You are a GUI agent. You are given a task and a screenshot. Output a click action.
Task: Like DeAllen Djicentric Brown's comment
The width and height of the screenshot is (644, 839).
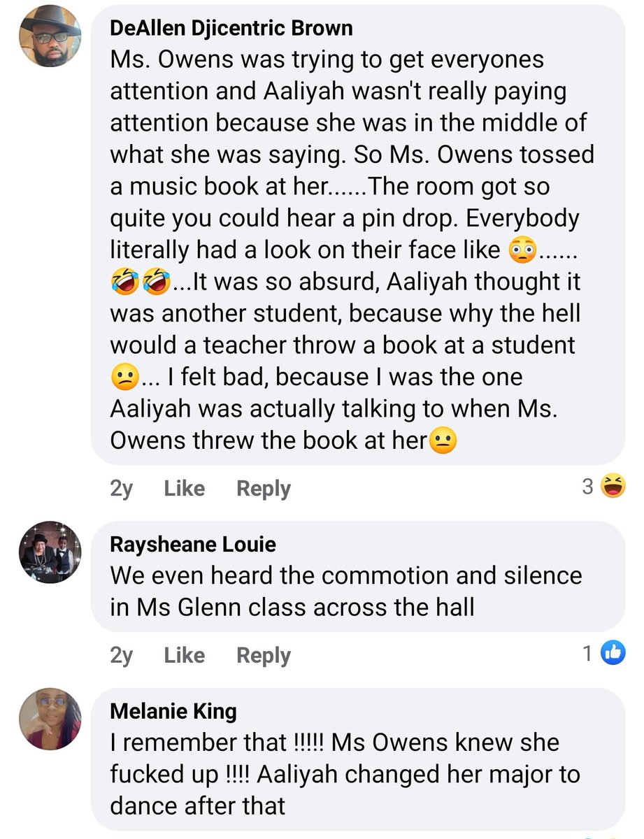click(184, 489)
